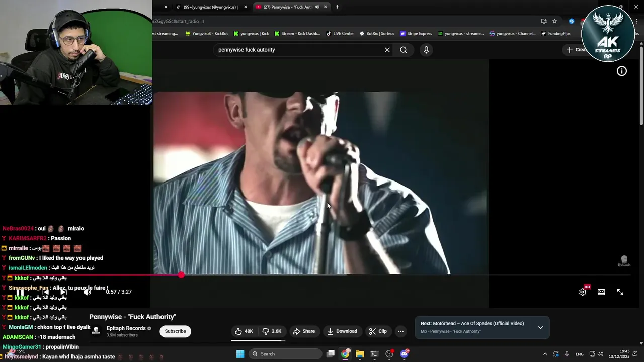Seek video using the red progress bar handle
Image resolution: width=644 pixels, height=362 pixels.
point(181,275)
